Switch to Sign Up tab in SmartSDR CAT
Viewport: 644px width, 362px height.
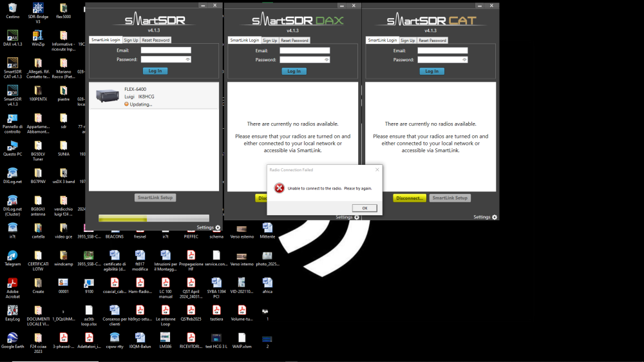pyautogui.click(x=408, y=41)
